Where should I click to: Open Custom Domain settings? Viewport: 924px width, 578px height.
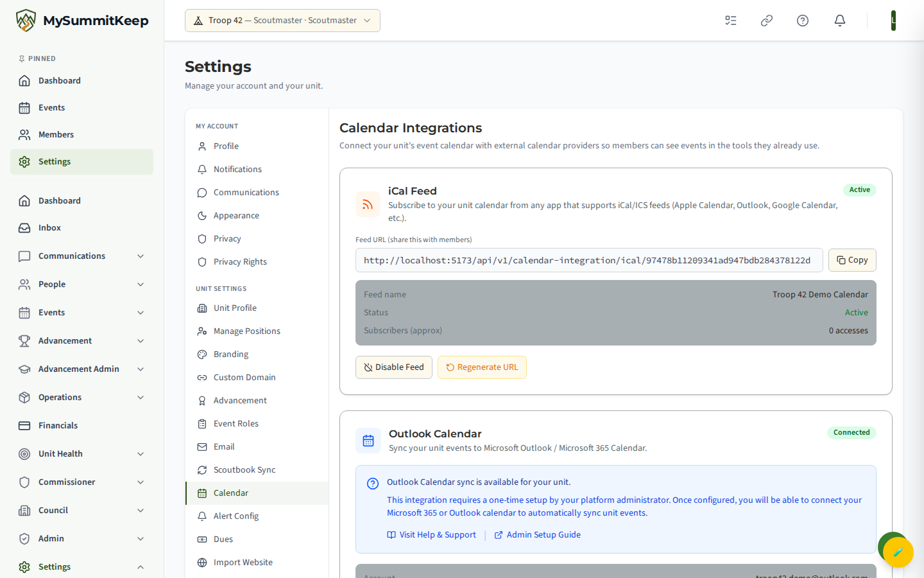(257, 378)
